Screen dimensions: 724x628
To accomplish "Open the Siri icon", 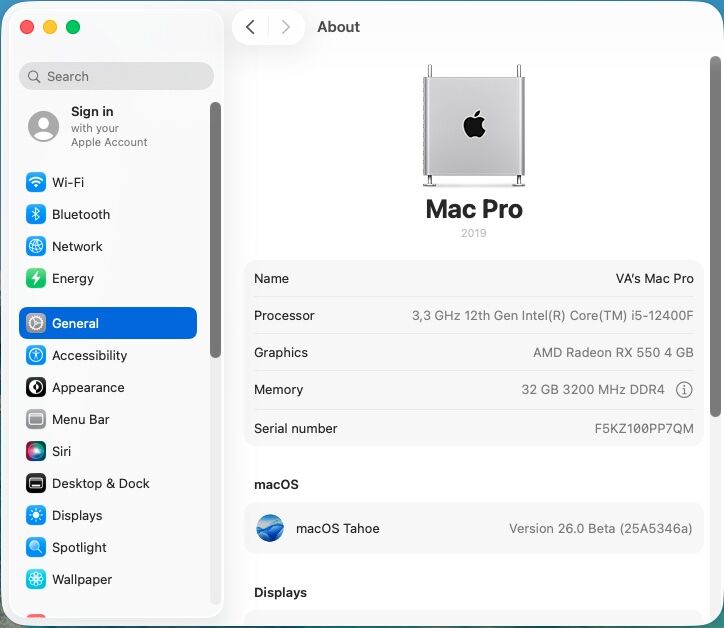I will [x=36, y=451].
